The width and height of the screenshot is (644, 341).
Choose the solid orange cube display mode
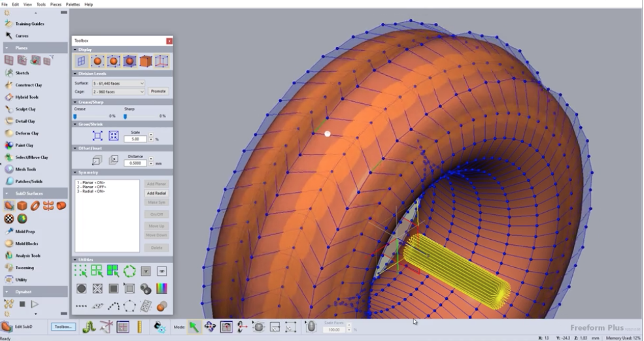coord(145,61)
